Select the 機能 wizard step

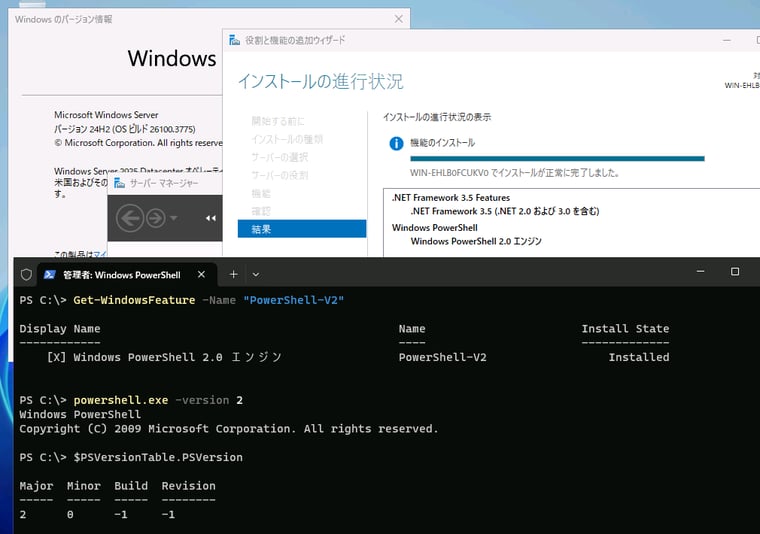click(261, 193)
